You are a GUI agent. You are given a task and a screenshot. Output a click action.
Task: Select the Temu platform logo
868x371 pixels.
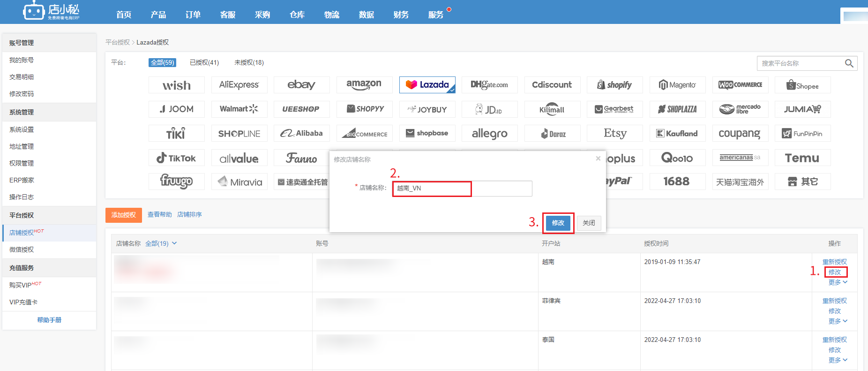pos(803,158)
